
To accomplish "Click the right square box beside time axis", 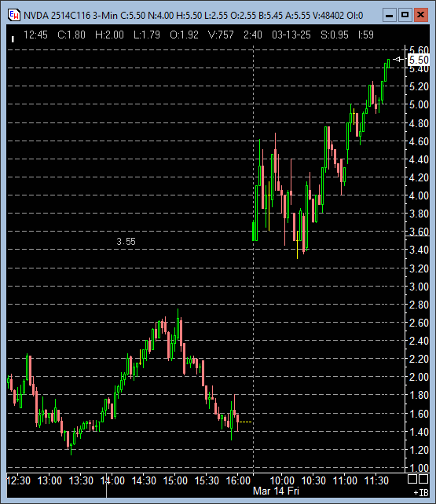I will click(x=423, y=479).
